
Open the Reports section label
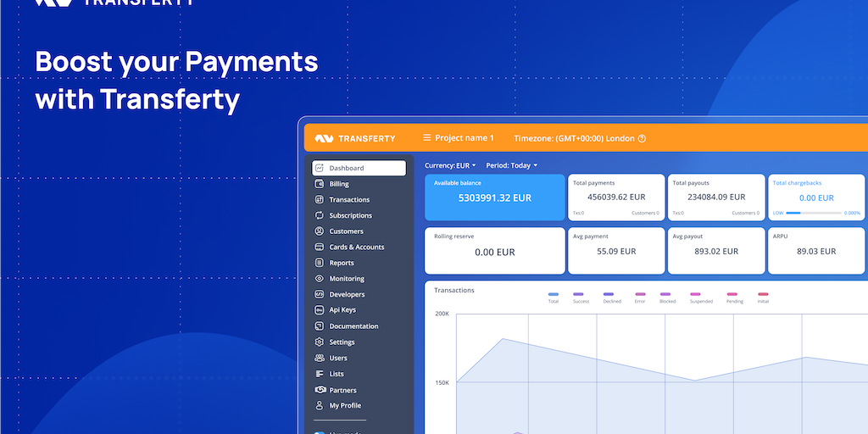(342, 263)
